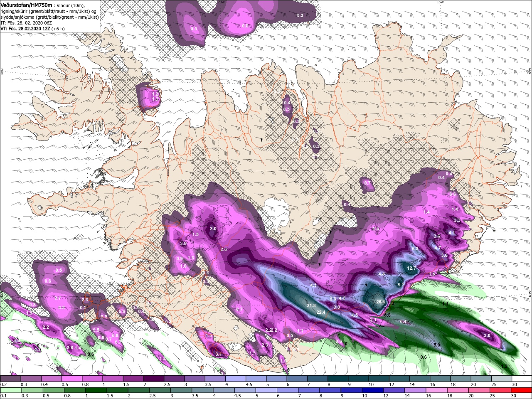Click the dark green 1–1.5 rain legend swatch
The width and height of the screenshot is (532, 399).
(96, 390)
